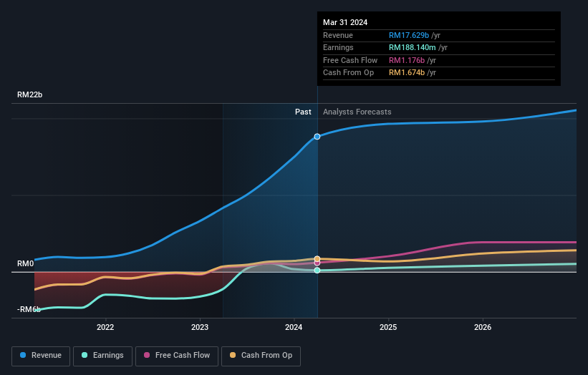
Task: Click the Analysts Forecasts label
Action: tap(357, 112)
